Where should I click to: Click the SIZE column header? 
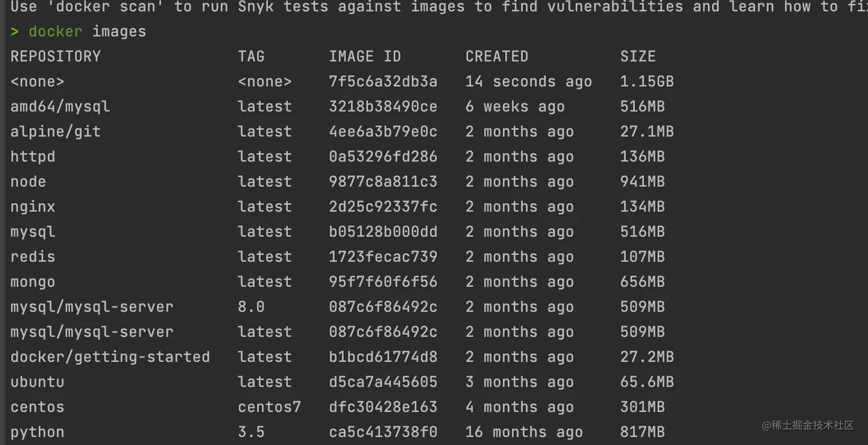pos(638,56)
